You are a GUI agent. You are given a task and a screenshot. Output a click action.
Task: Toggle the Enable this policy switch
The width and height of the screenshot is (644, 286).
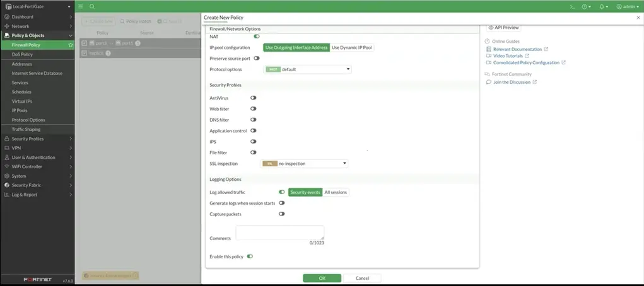(250, 256)
